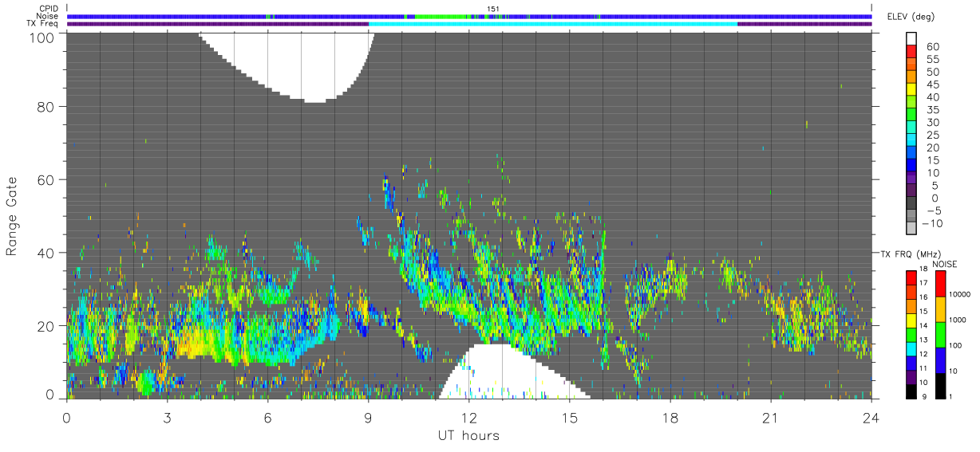Click the '30' label on ELEV color bar
980x452 pixels.
pyautogui.click(x=931, y=123)
